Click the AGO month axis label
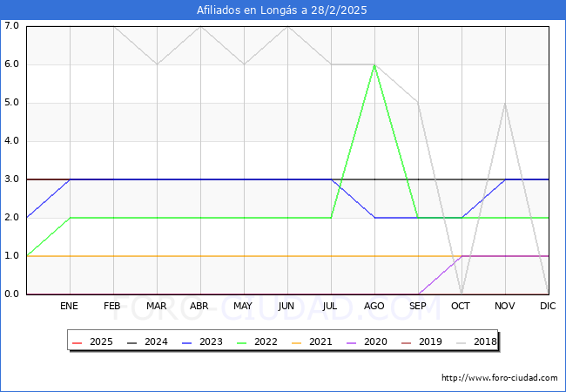The width and height of the screenshot is (566, 392). 374,306
